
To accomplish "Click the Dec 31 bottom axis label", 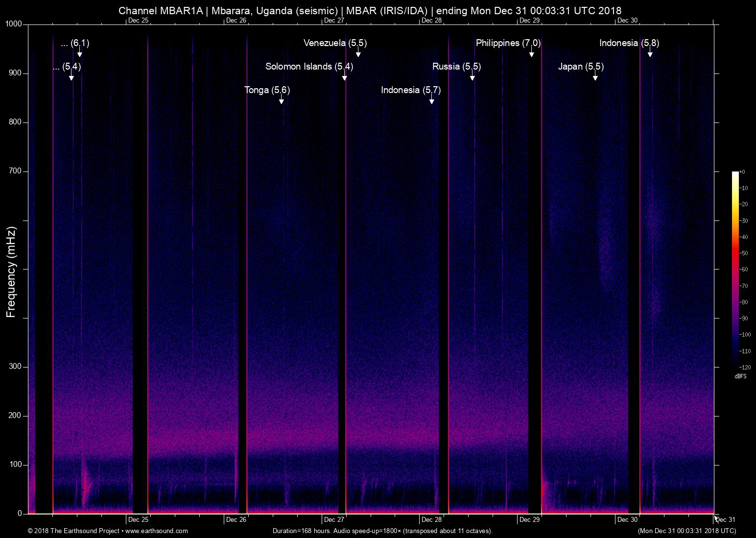I will pos(725,519).
